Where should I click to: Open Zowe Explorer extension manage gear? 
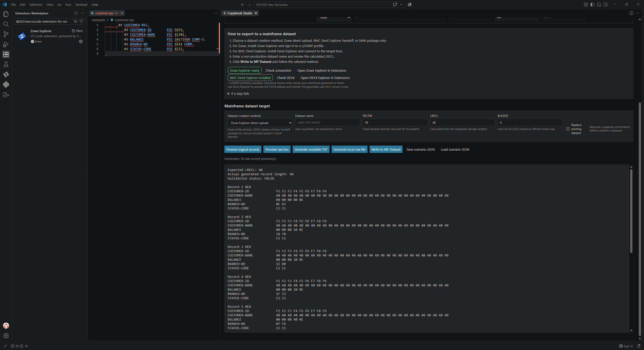coord(81,41)
